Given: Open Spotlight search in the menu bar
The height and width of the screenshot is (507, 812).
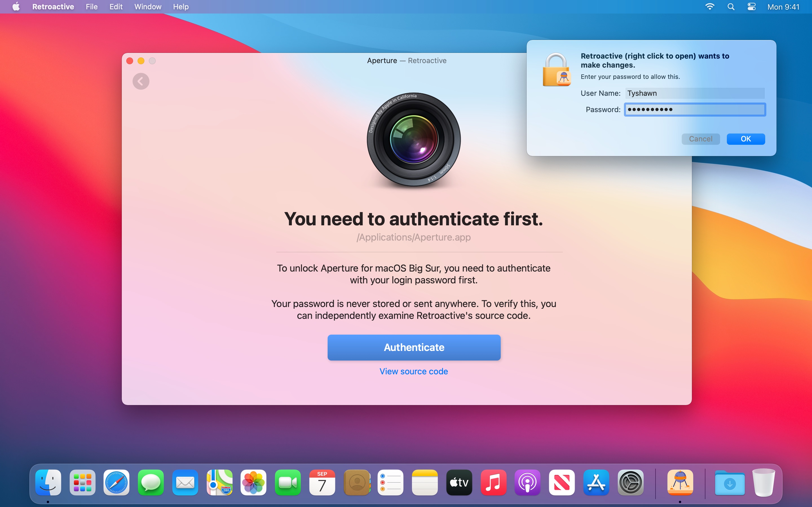Looking at the screenshot, I should (731, 7).
